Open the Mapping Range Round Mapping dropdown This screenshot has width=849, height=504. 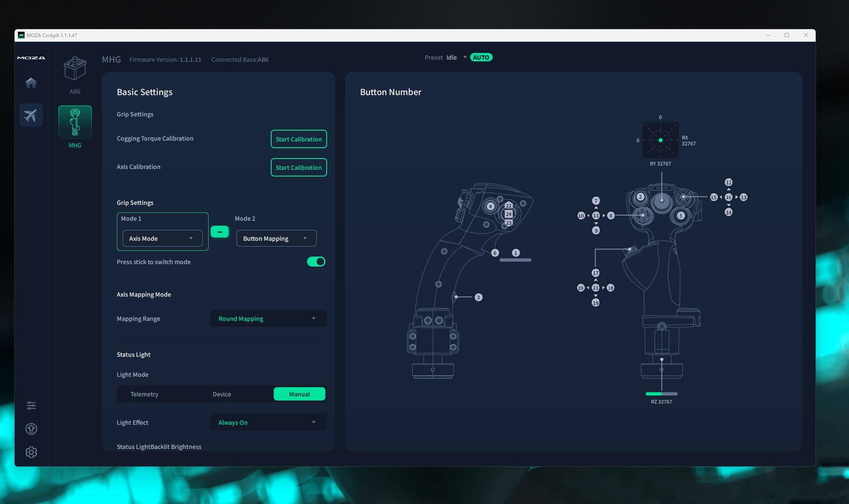pyautogui.click(x=268, y=318)
